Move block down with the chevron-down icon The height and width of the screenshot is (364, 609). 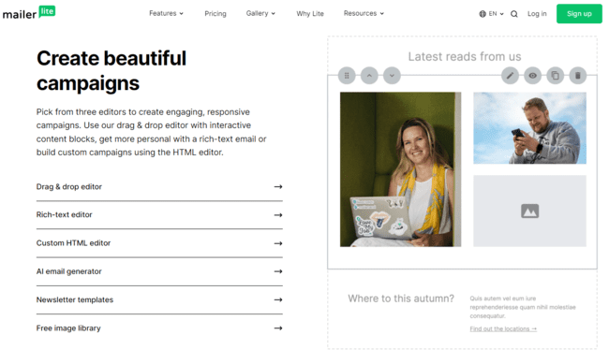[392, 76]
